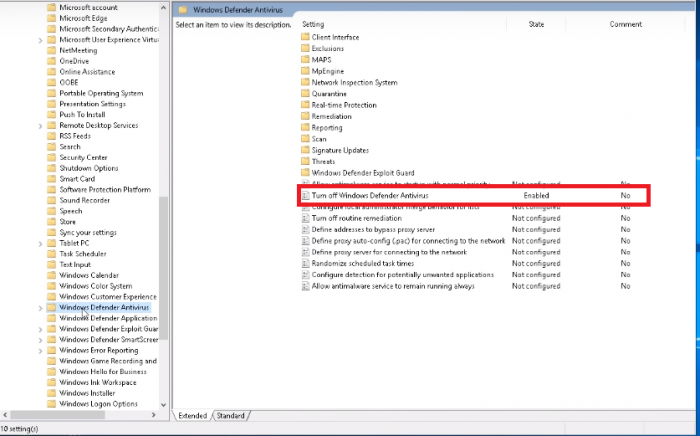Select Windows Error Reporting in the tree

pos(98,351)
